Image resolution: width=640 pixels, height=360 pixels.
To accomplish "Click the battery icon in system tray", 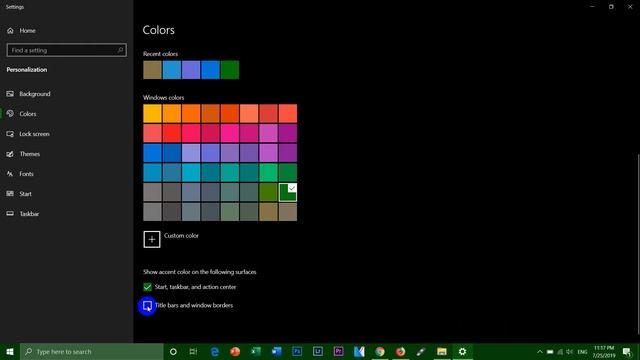I will click(x=550, y=351).
